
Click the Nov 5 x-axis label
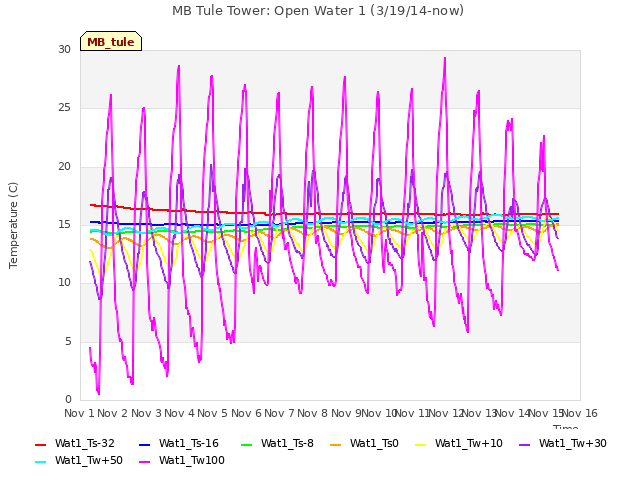point(213,413)
